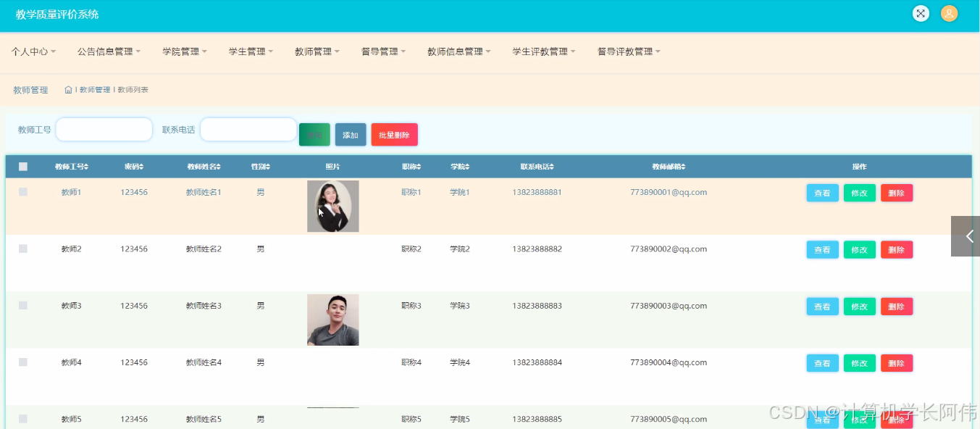This screenshot has height=429, width=980.
Task: Check the row checkbox for 教师4
Action: point(23,362)
